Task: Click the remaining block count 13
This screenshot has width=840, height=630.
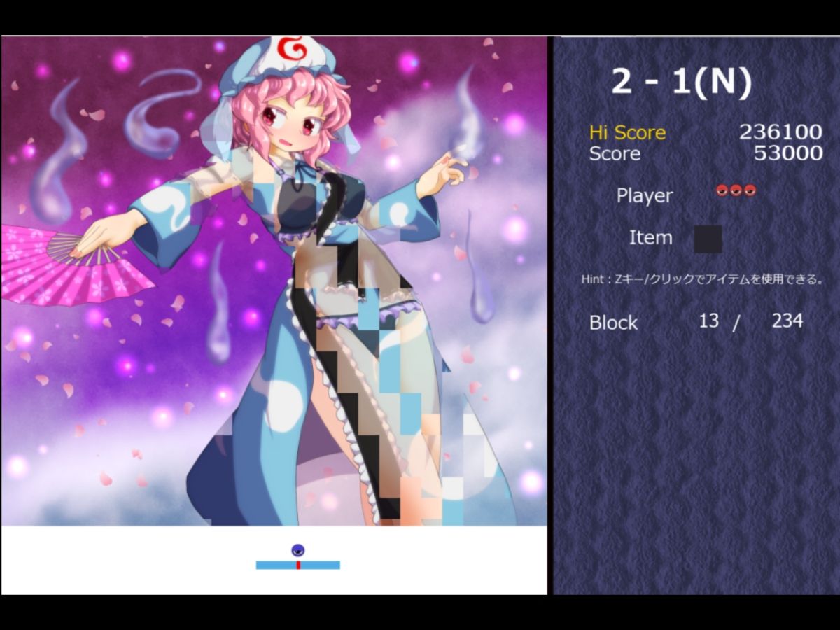Action: (x=709, y=321)
